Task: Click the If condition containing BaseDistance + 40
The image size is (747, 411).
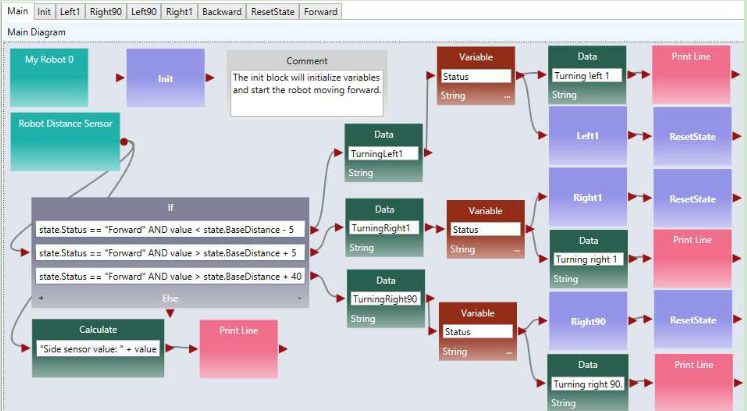Action: coord(170,276)
